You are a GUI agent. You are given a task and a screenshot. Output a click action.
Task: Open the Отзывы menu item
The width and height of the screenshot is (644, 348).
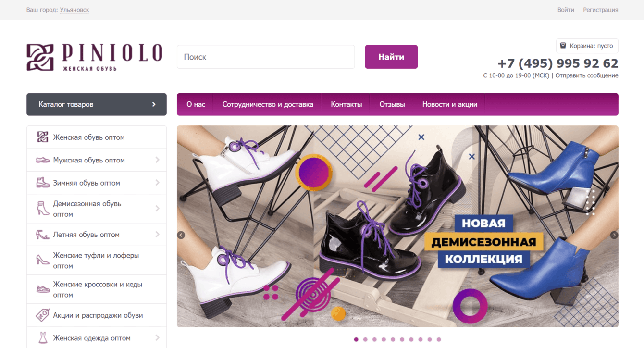[x=392, y=104]
